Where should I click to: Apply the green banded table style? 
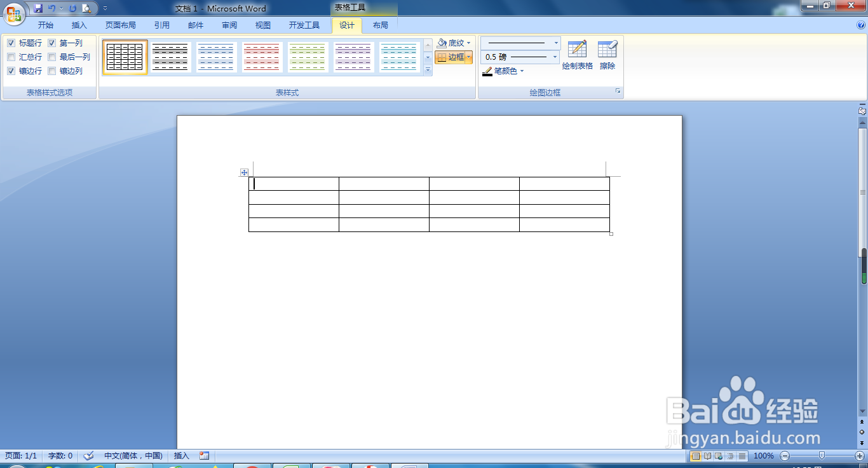click(x=308, y=57)
